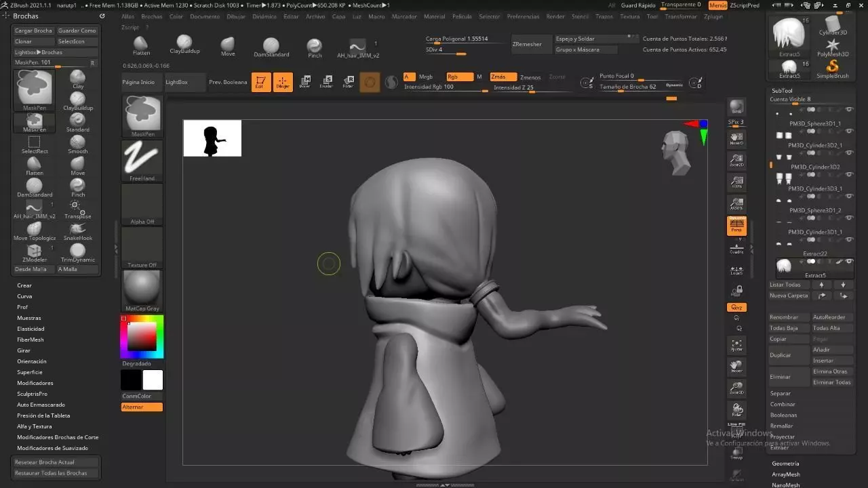Click the Rotar (rotate) button
Screen dimensions: 868x488
[348, 82]
